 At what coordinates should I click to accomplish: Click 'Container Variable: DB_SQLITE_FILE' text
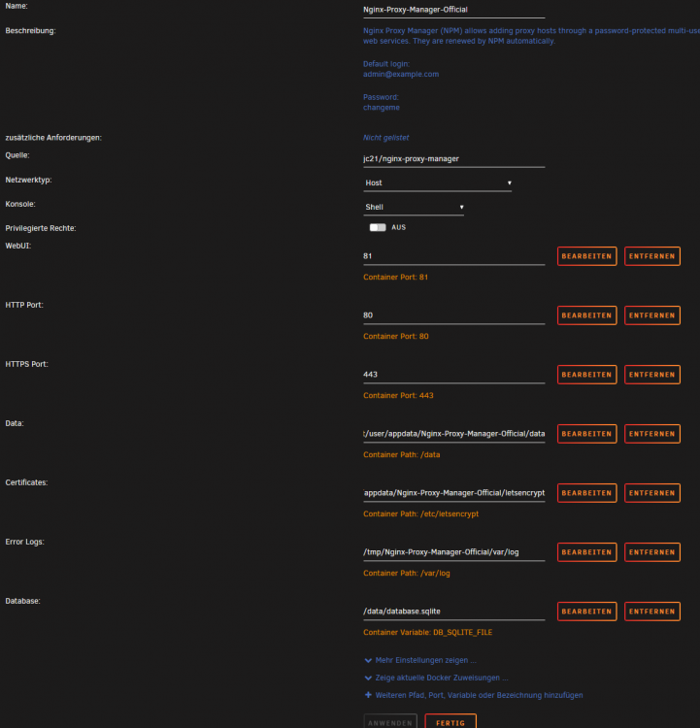428,632
